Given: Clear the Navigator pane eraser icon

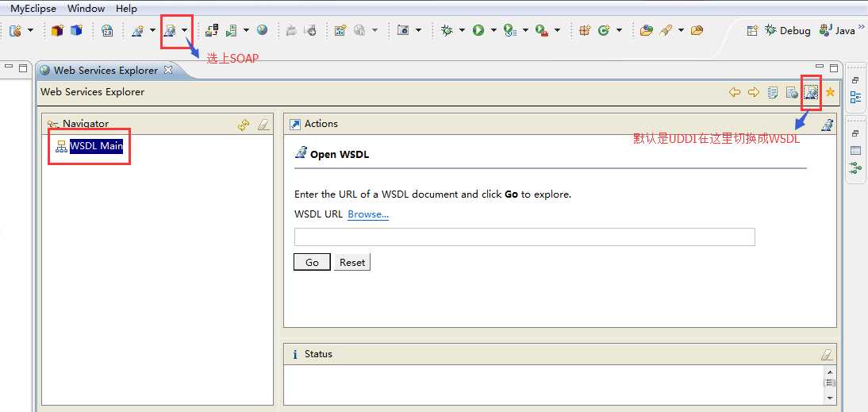Looking at the screenshot, I should click(x=263, y=125).
